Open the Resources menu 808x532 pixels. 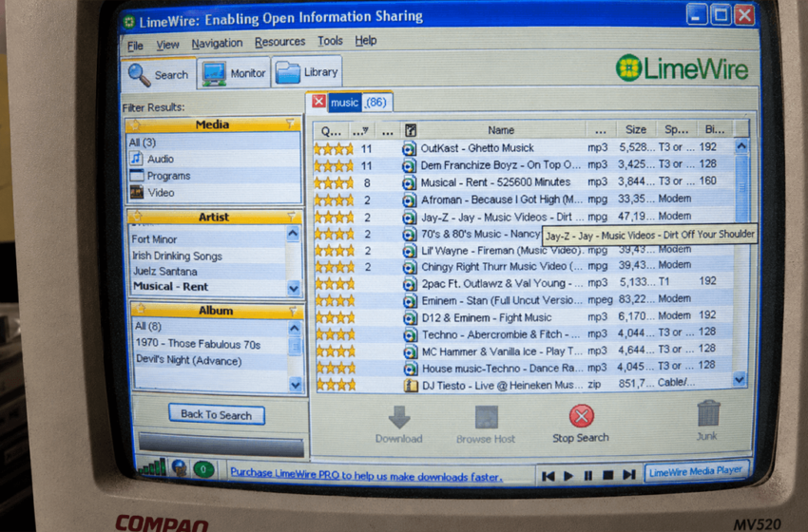point(279,42)
